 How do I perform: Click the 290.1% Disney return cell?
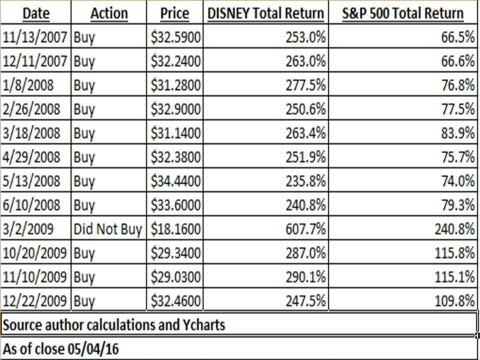pos(266,277)
